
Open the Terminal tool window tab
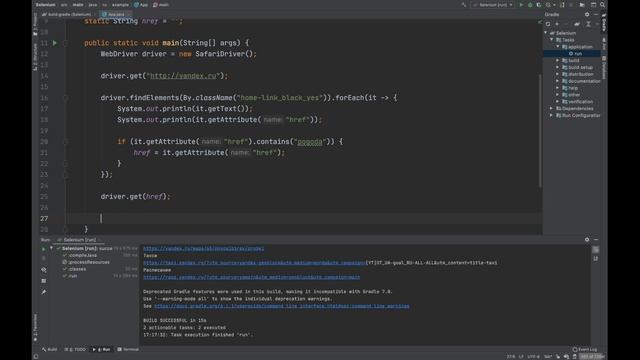pos(128,349)
